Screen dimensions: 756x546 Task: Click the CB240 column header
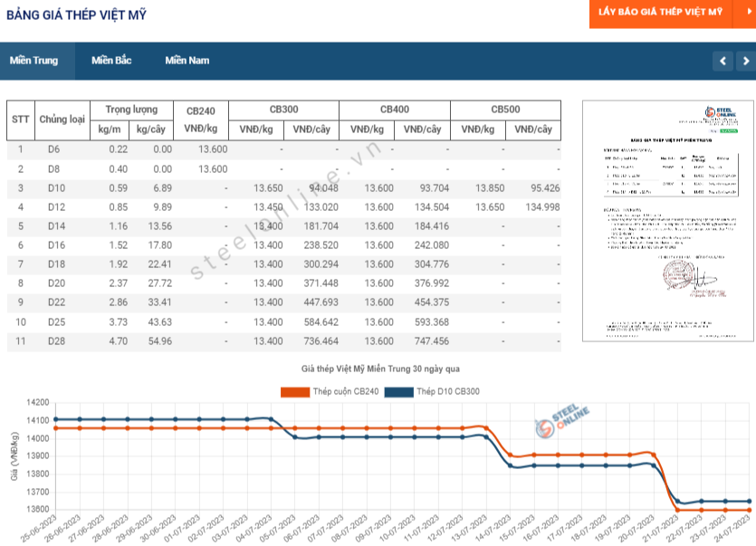point(201,120)
